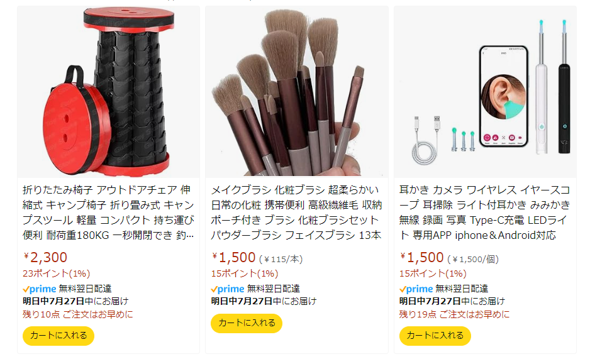595x364 pixels.
Task: Click the ¥1,500 makeup brush price
Action: coord(234,258)
